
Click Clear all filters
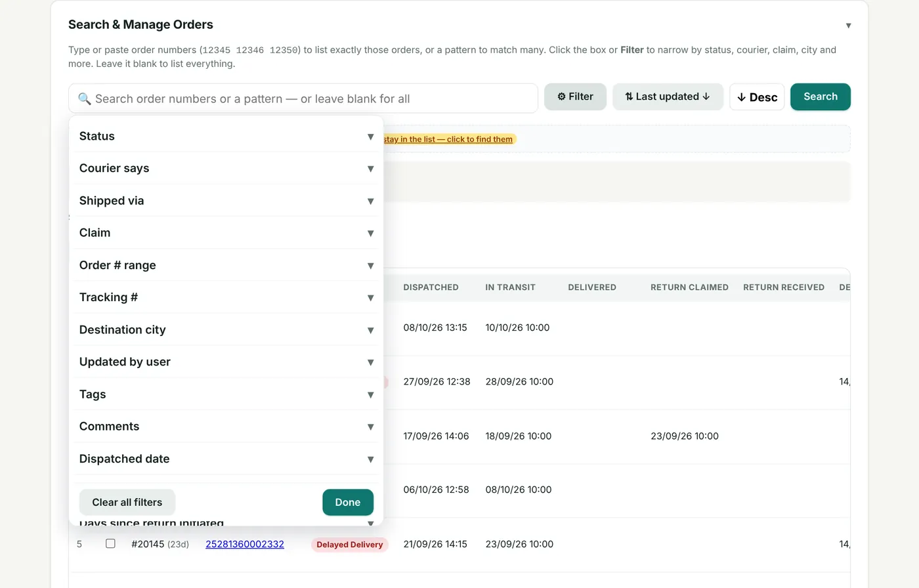(127, 502)
